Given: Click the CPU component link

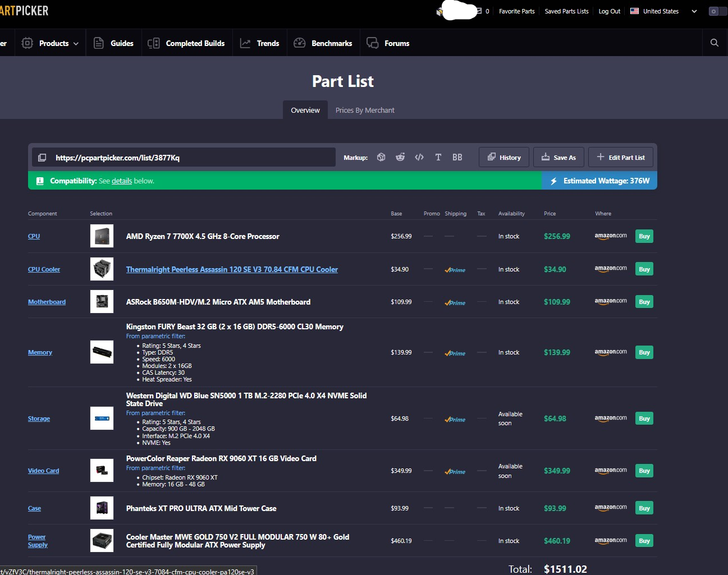Looking at the screenshot, I should (x=34, y=236).
